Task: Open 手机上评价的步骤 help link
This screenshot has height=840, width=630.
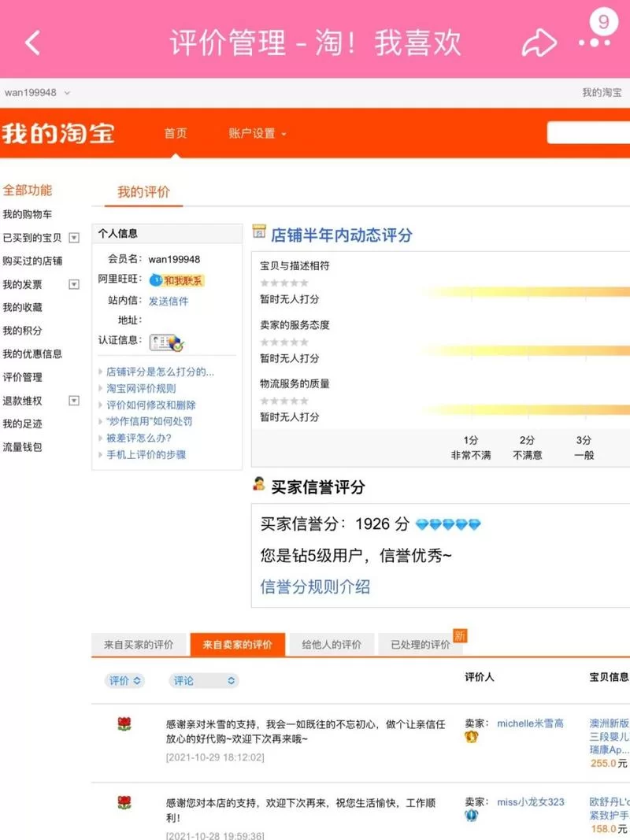Action: pos(146,455)
